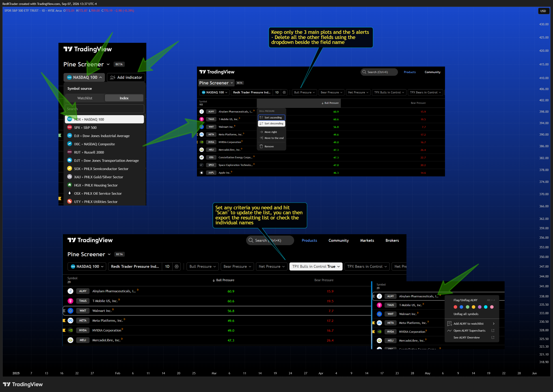Click the SPCX Space Exploration logo
Viewport: 553px width, 392px height.
201,165
